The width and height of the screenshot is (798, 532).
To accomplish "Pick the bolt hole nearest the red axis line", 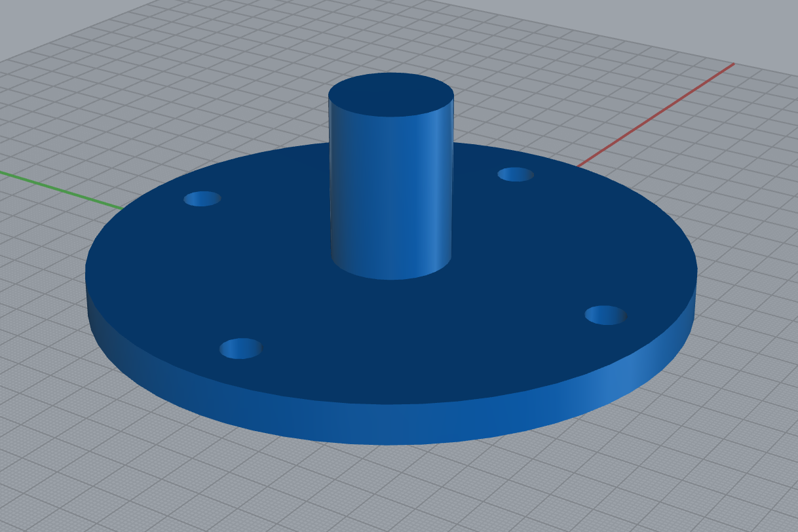I will pyautogui.click(x=516, y=174).
